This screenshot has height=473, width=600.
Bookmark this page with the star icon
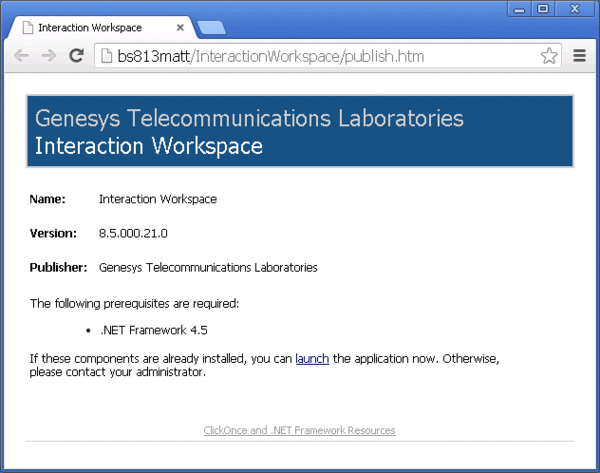(549, 56)
